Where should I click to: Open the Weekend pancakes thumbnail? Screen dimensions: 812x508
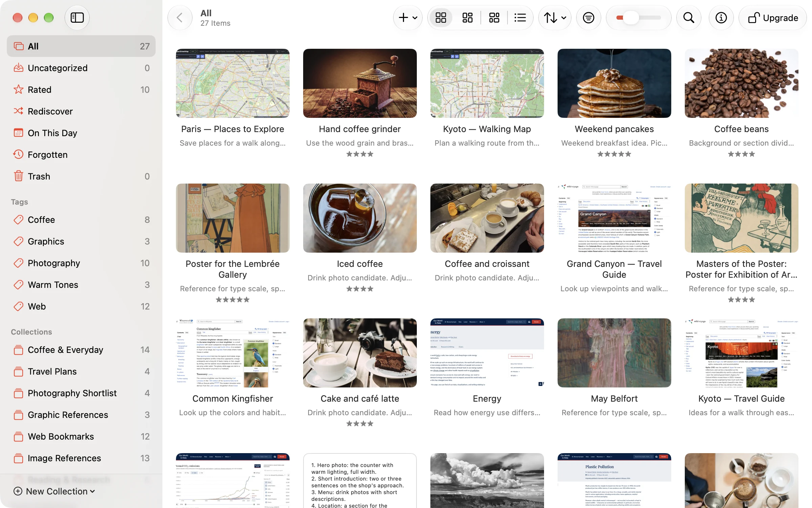(x=614, y=83)
